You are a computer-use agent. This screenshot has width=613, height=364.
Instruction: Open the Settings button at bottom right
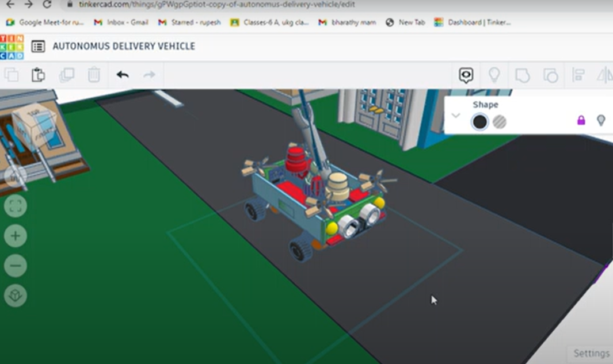click(x=591, y=353)
